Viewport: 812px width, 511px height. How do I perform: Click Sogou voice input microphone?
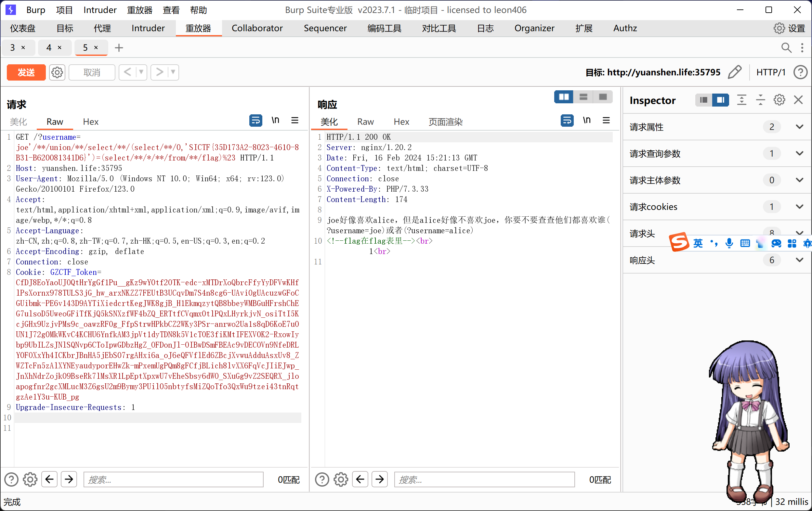pos(729,243)
